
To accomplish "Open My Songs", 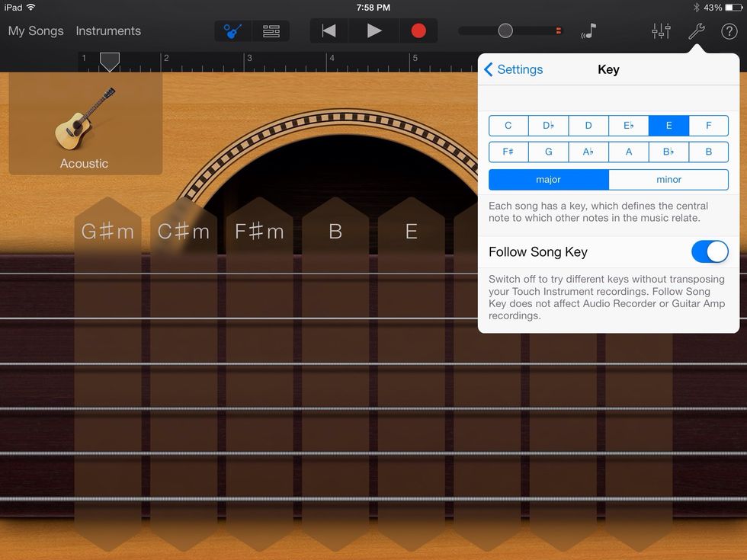I will [35, 31].
